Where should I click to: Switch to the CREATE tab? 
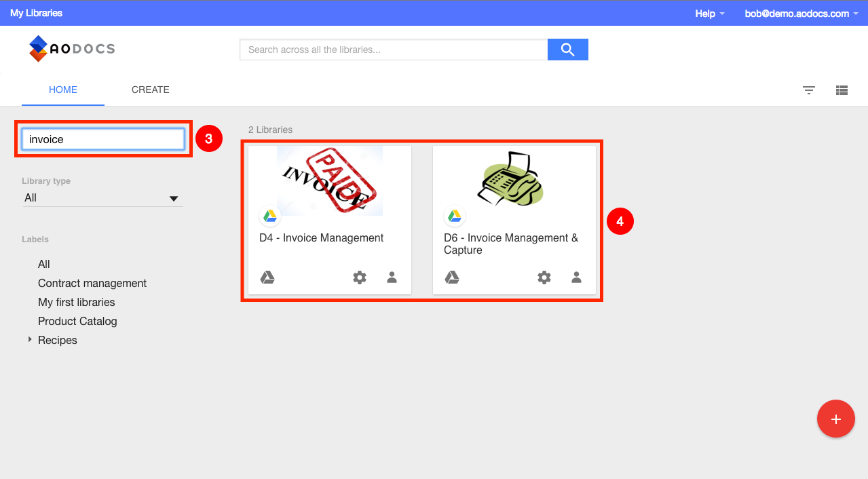151,90
